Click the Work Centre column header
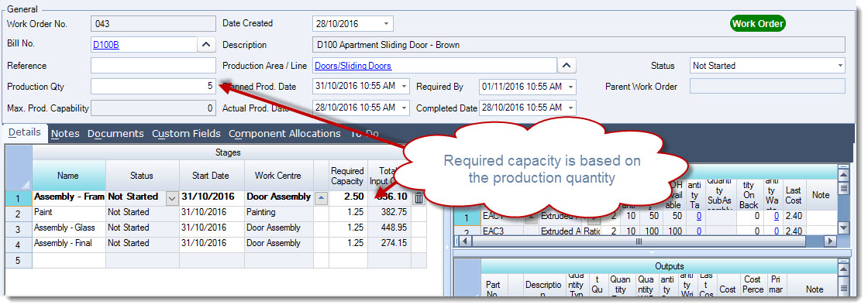The height and width of the screenshot is (308, 868). point(279,176)
